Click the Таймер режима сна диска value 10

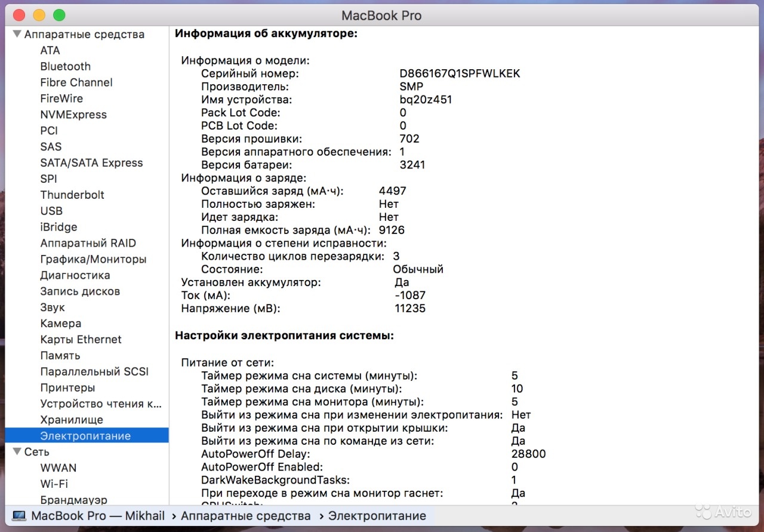517,389
